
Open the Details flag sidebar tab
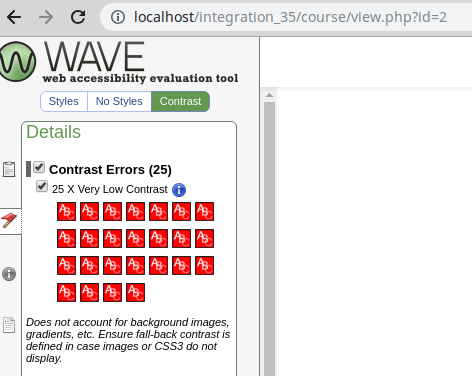[9, 221]
